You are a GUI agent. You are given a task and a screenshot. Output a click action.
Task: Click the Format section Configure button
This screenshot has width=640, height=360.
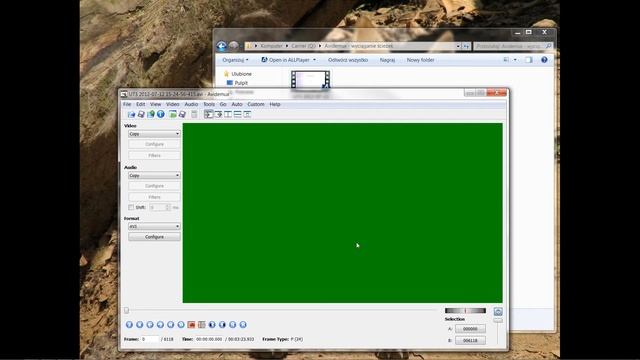[154, 237]
